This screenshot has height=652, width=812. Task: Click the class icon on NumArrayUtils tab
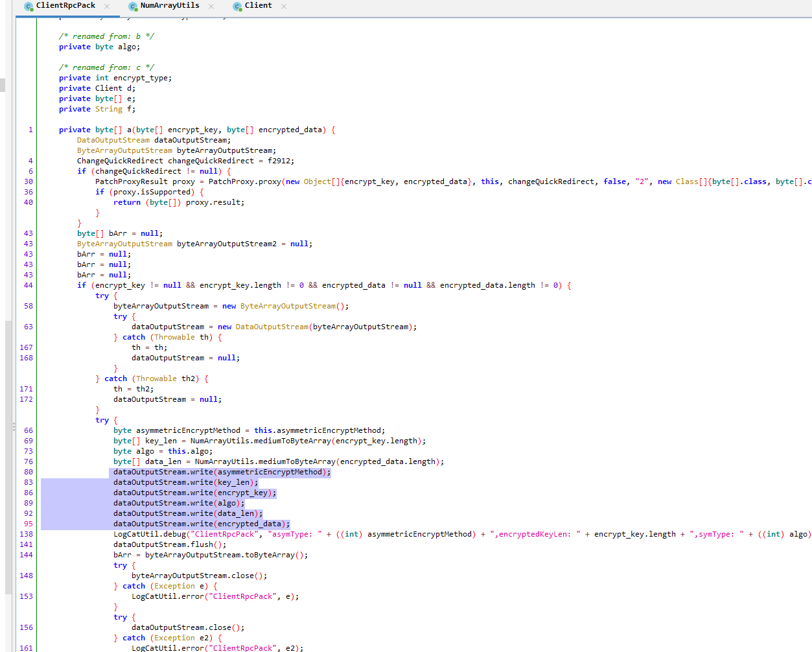coord(133,6)
